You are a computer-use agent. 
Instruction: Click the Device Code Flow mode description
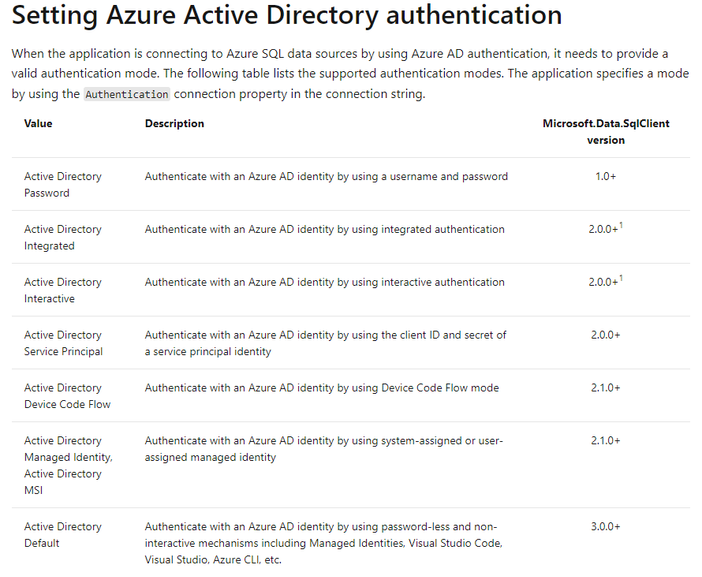pyautogui.click(x=321, y=388)
